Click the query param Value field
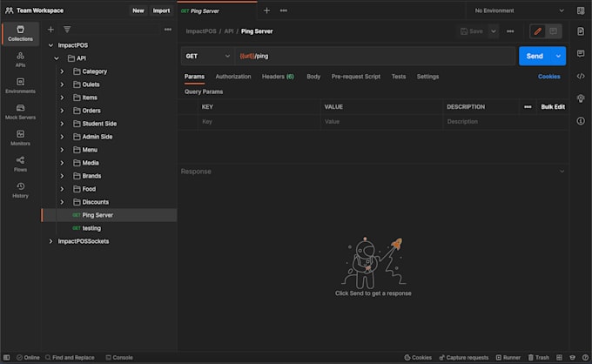 coord(381,122)
